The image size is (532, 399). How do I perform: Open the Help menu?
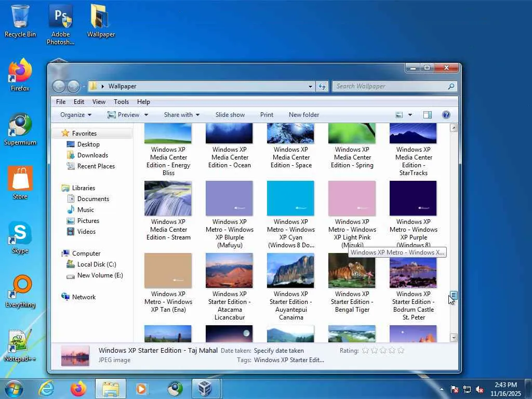point(143,102)
